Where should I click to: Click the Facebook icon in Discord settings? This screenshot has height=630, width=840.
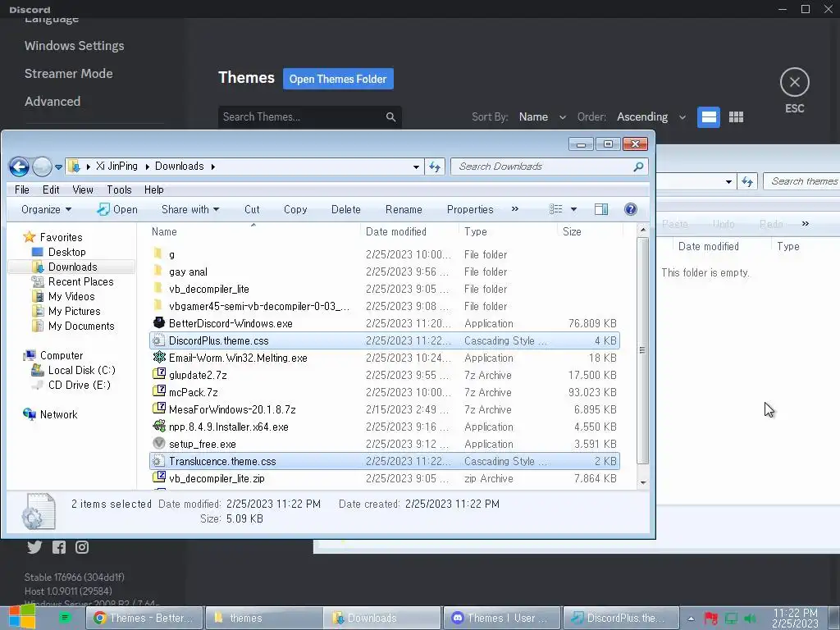(59, 547)
